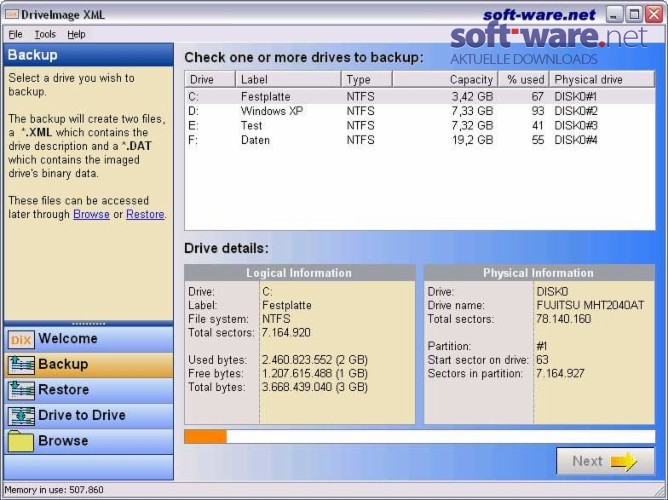Open the Drive to Drive section
The image size is (668, 500).
pyautogui.click(x=89, y=416)
